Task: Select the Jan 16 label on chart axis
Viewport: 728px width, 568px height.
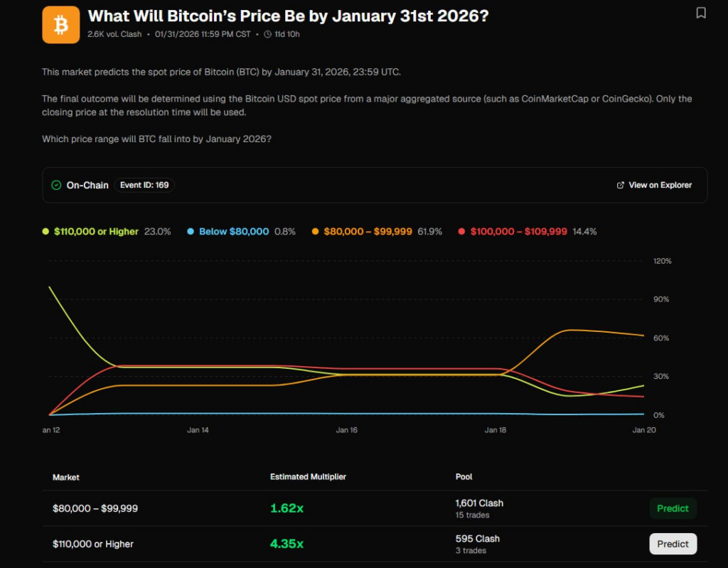Action: tap(347, 430)
